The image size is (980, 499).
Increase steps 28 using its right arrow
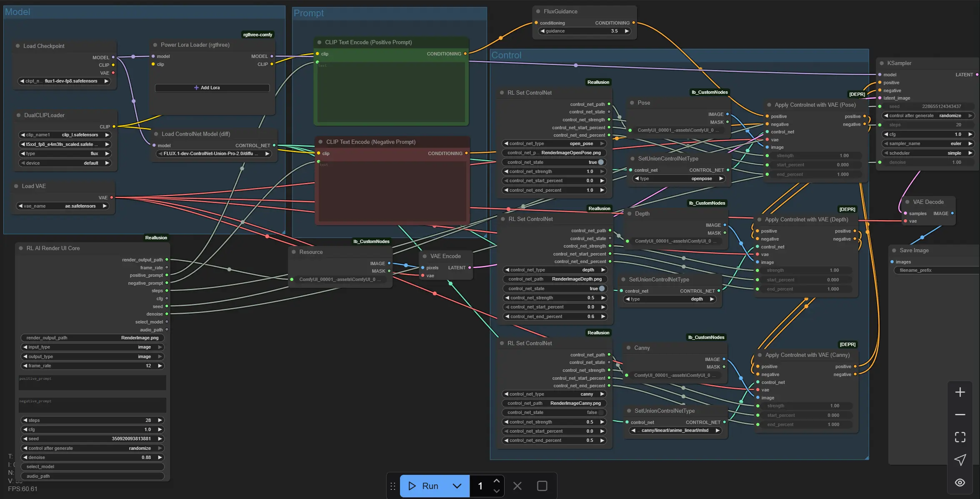click(x=160, y=420)
